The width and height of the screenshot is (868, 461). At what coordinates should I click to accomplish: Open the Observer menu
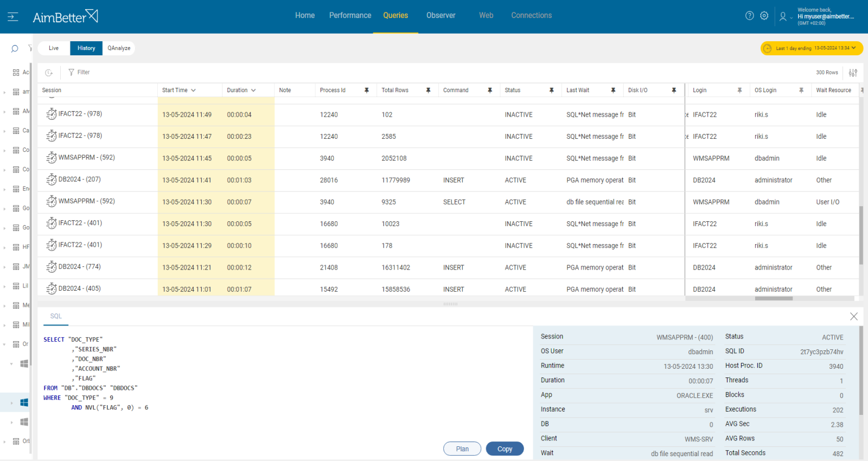pos(441,16)
